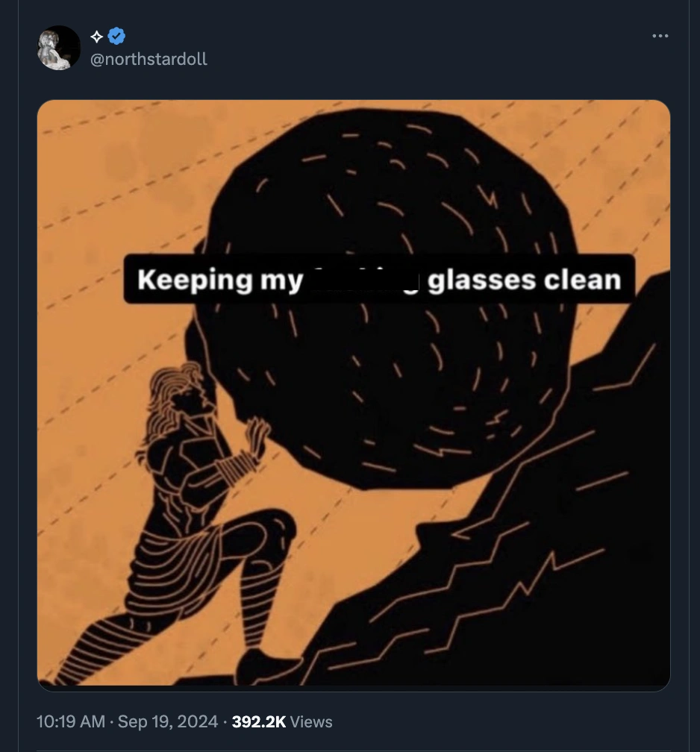The image size is (700, 752).
Task: Click the 10:19 AM post timestamp
Action: click(71, 721)
